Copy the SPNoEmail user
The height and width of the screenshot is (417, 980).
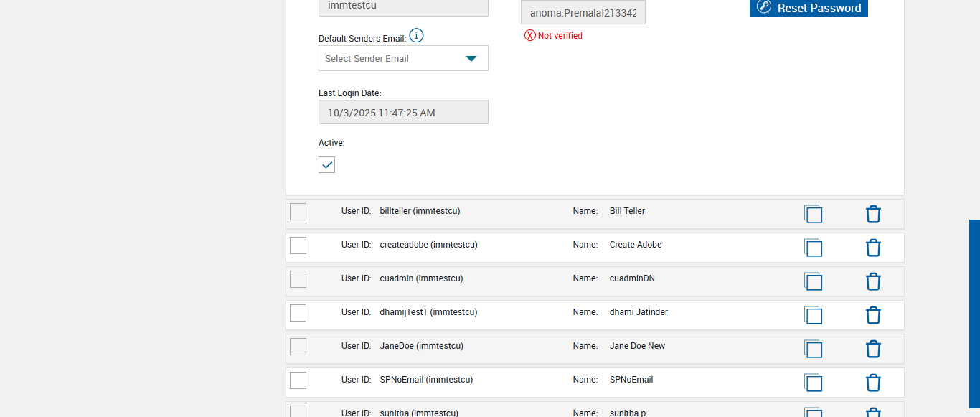813,383
